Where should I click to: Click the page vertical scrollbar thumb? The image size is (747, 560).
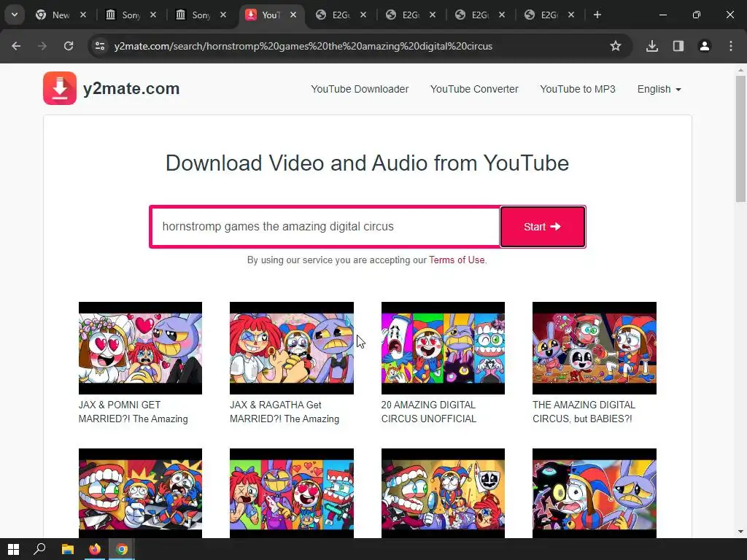point(740,139)
